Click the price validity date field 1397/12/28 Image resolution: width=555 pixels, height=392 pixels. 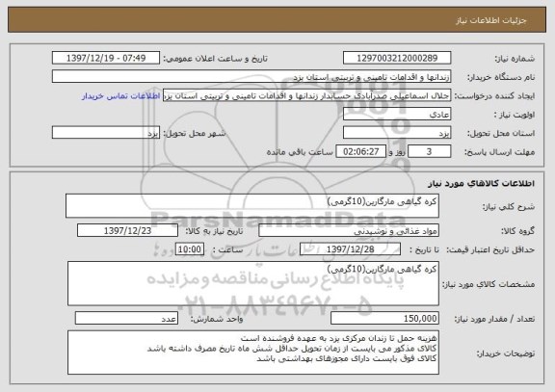click(x=350, y=249)
